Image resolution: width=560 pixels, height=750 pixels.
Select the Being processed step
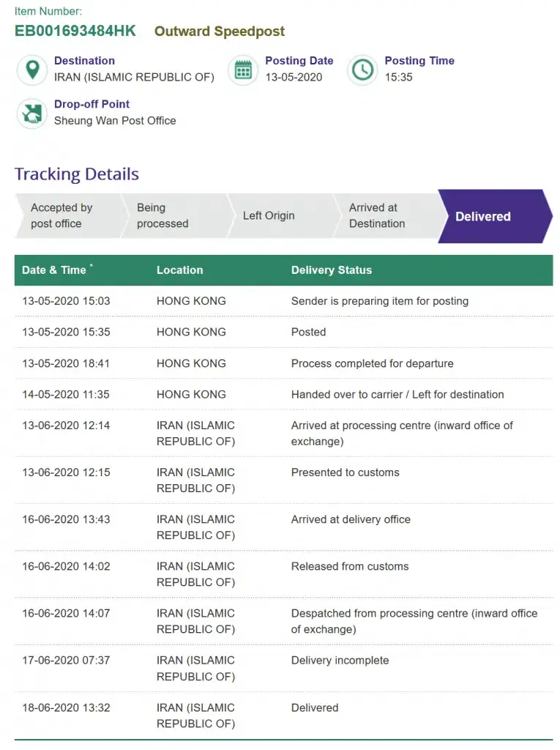[174, 216]
